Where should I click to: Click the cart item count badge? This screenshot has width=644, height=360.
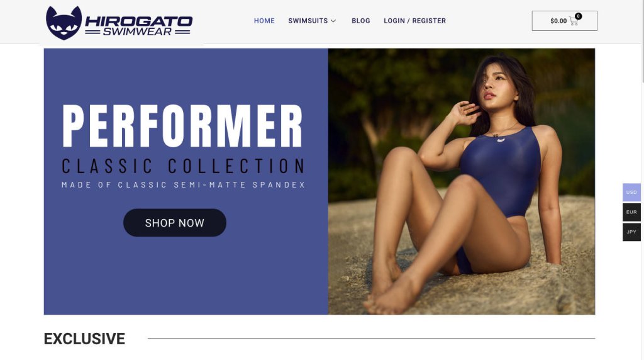pos(579,16)
